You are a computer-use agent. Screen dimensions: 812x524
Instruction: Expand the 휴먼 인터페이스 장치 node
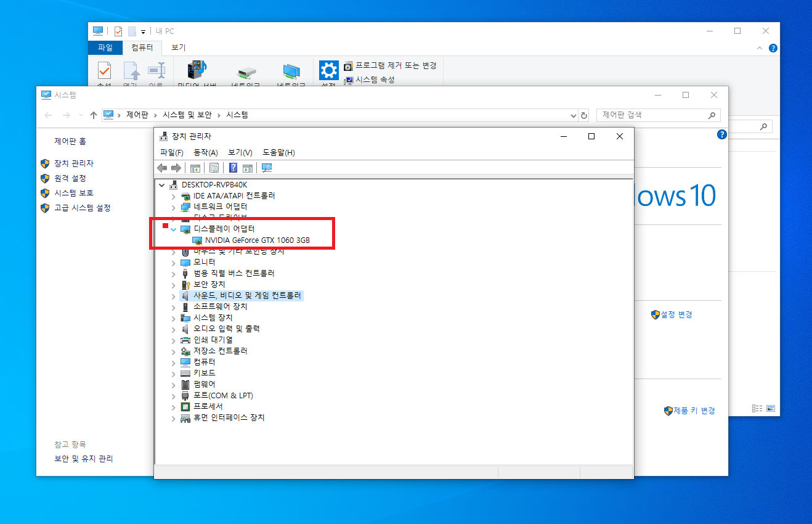click(x=173, y=417)
